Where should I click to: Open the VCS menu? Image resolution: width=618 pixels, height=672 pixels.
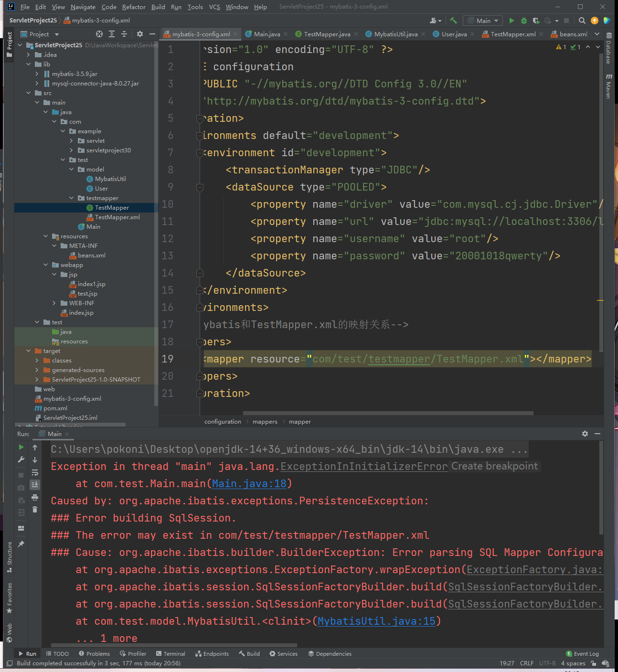214,7
